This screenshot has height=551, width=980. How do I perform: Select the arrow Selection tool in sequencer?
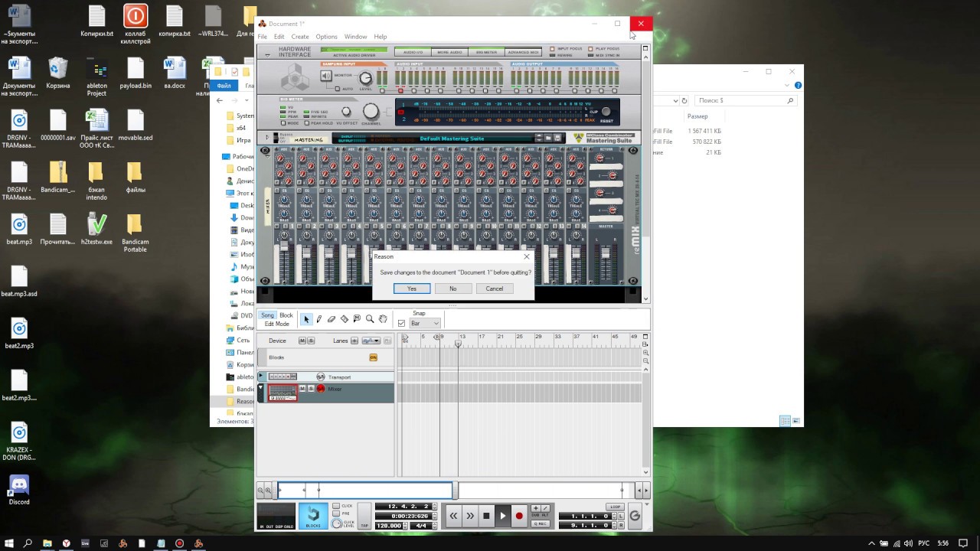306,319
